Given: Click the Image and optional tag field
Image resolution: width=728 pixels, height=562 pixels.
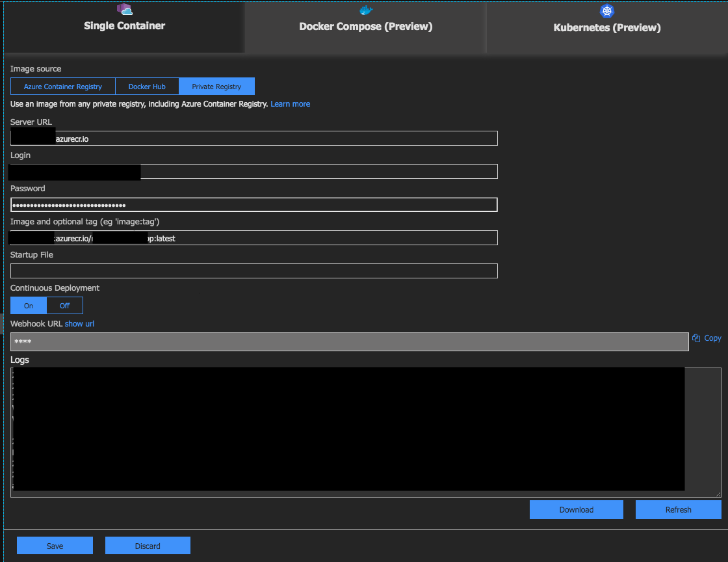Looking at the screenshot, I should coord(254,238).
